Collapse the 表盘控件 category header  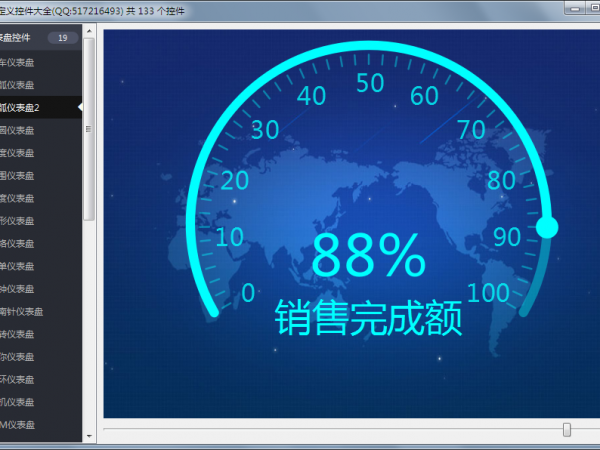click(x=22, y=38)
